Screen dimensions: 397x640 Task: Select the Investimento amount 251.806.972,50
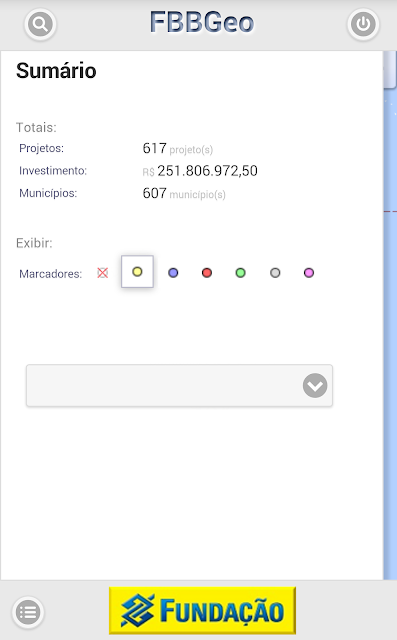click(x=207, y=171)
